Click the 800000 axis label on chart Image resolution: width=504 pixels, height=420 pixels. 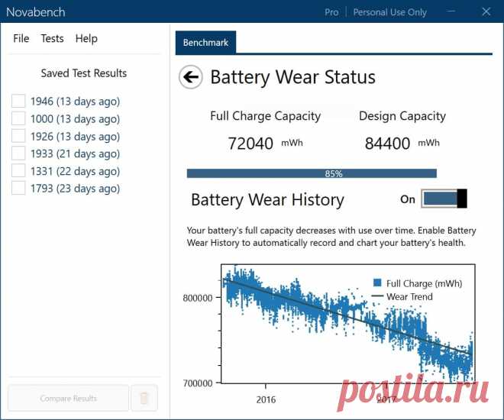tap(198, 298)
